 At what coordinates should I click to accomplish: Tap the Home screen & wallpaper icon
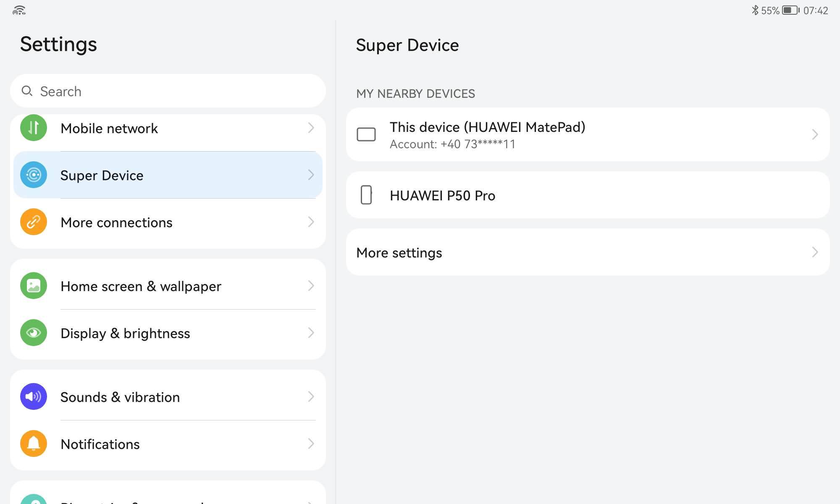click(34, 286)
